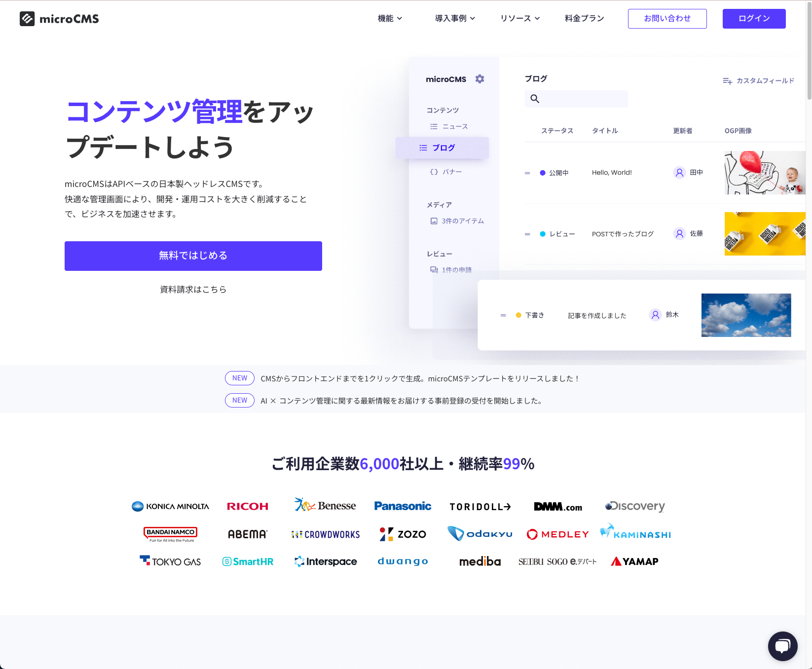Screen dimensions: 812x669
Task: Open the chat support bubble
Action: point(782,646)
